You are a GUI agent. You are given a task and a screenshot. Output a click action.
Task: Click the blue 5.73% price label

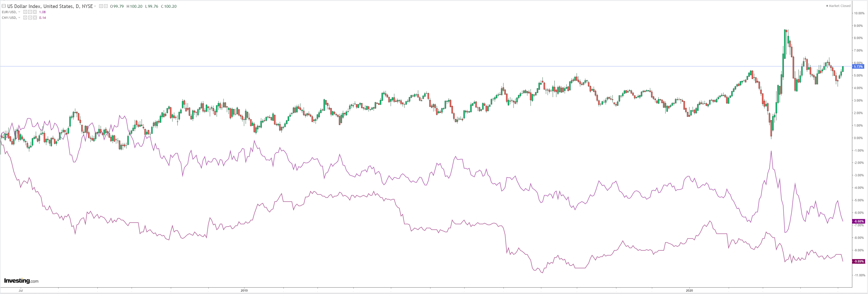858,67
